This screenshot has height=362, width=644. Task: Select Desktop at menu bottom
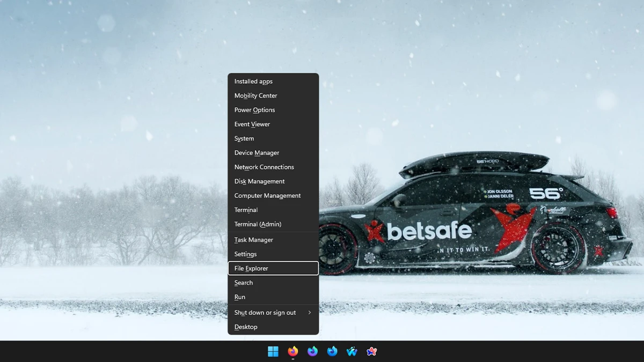coord(273,327)
